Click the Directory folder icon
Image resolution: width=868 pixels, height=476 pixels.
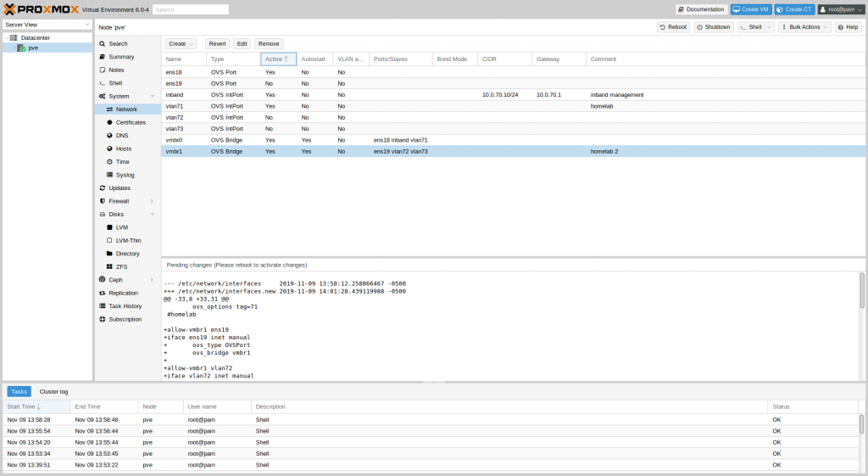coord(109,254)
